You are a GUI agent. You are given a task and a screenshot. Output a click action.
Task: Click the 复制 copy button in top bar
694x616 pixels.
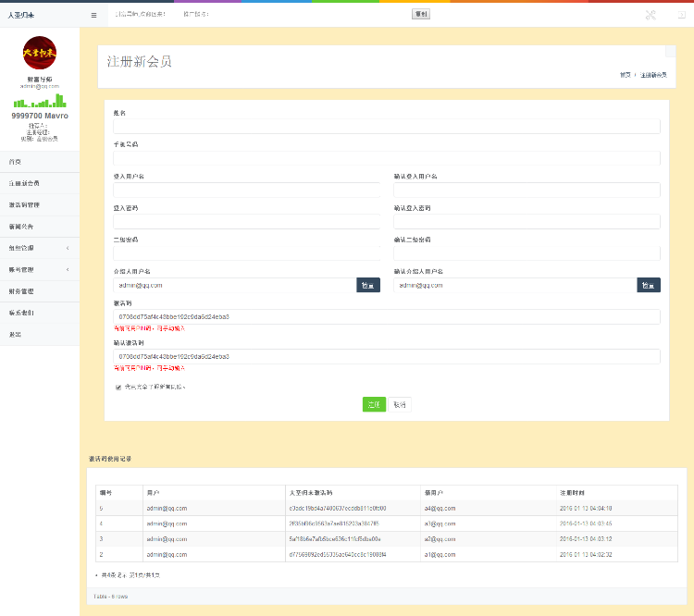(421, 15)
